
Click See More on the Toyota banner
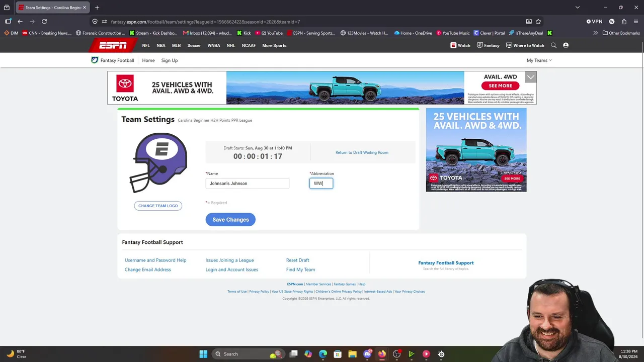tap(500, 85)
